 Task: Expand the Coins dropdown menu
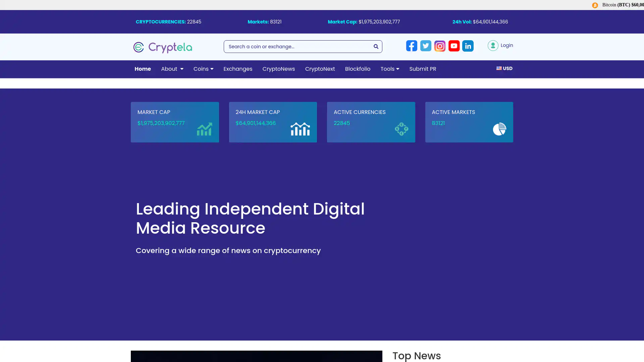[203, 69]
